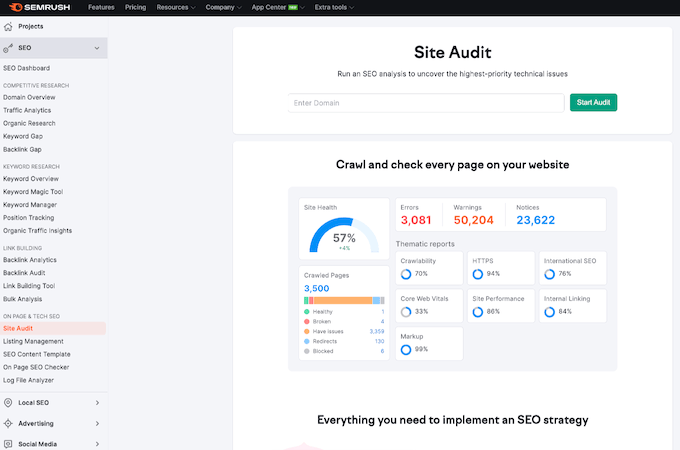Screen dimensions: 680x450
Task: Open the Company dropdown menu
Action: tap(223, 7)
